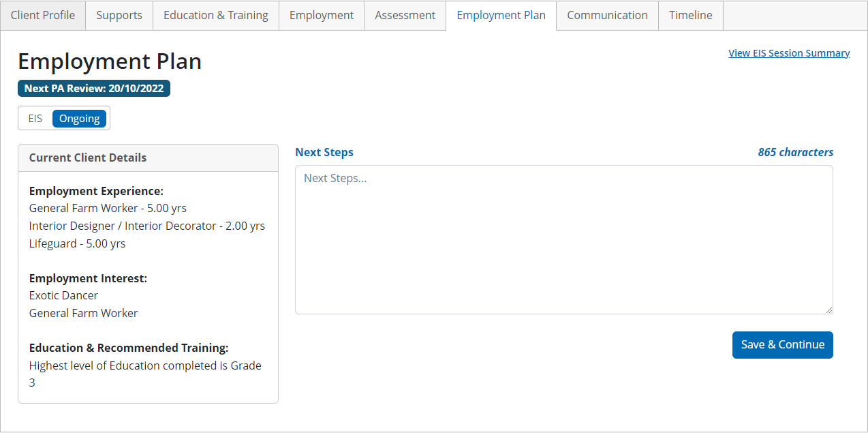Click the active Employment Plan tab
The height and width of the screenshot is (433, 868).
pyautogui.click(x=501, y=15)
